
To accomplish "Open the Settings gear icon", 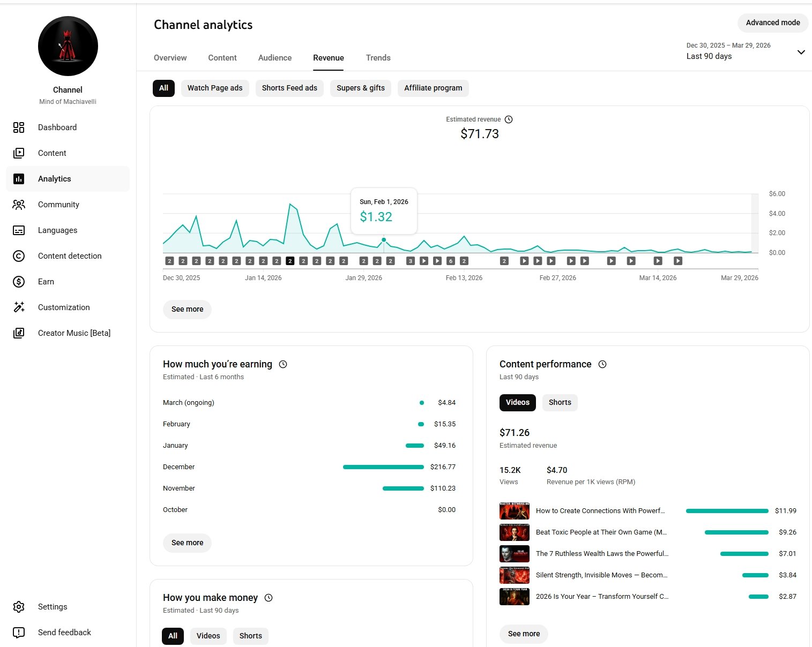I will point(19,607).
